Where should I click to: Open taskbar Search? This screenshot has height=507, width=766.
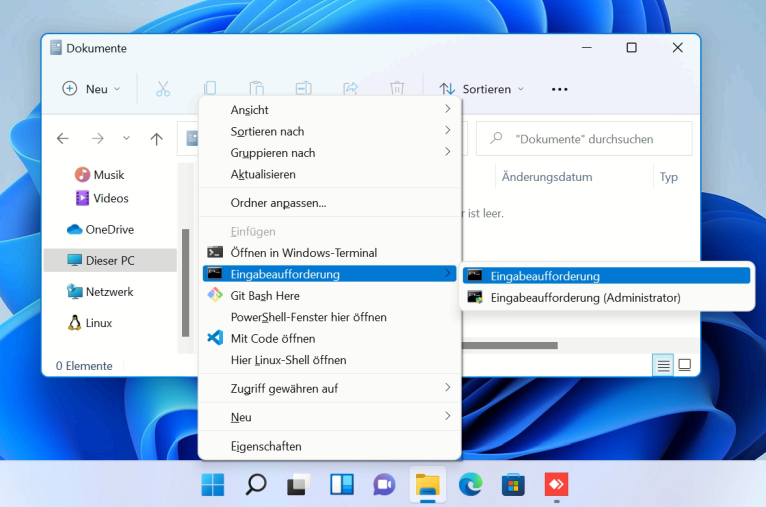[256, 485]
